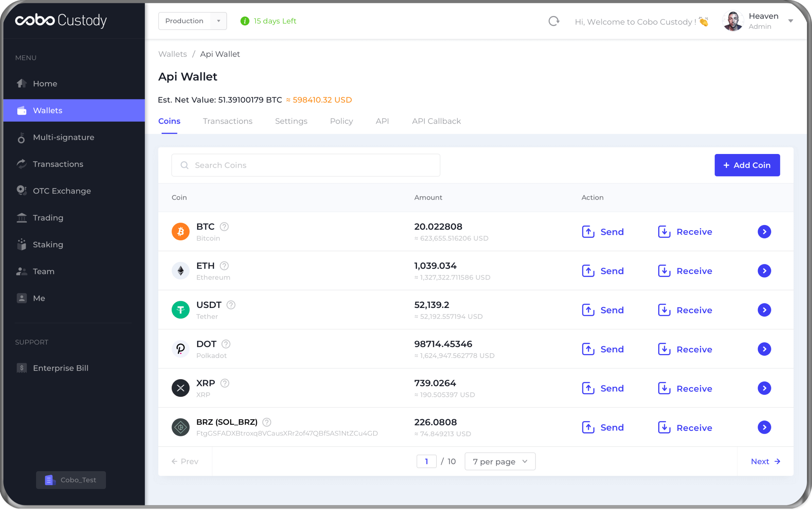Click the USDT help question icon
812x510 pixels.
[x=231, y=305]
